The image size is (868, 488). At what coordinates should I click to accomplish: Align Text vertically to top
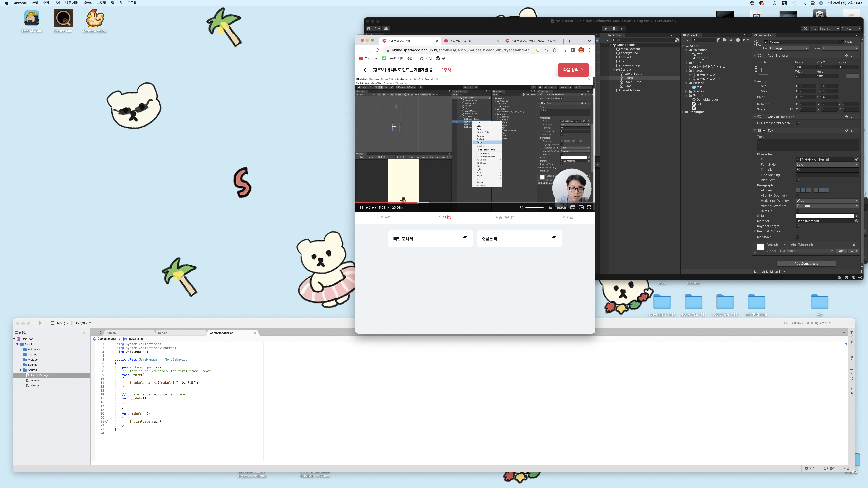coord(816,190)
